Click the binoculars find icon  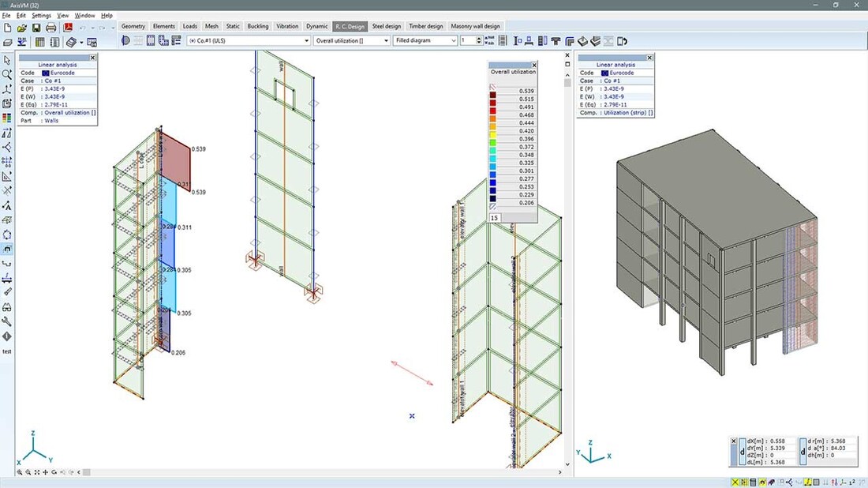pos(7,307)
